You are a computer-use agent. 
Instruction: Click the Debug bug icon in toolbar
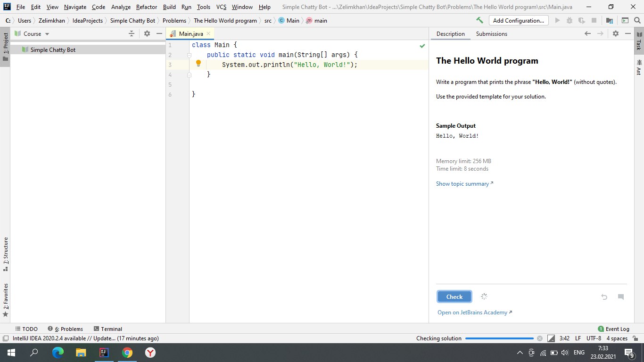click(x=570, y=20)
